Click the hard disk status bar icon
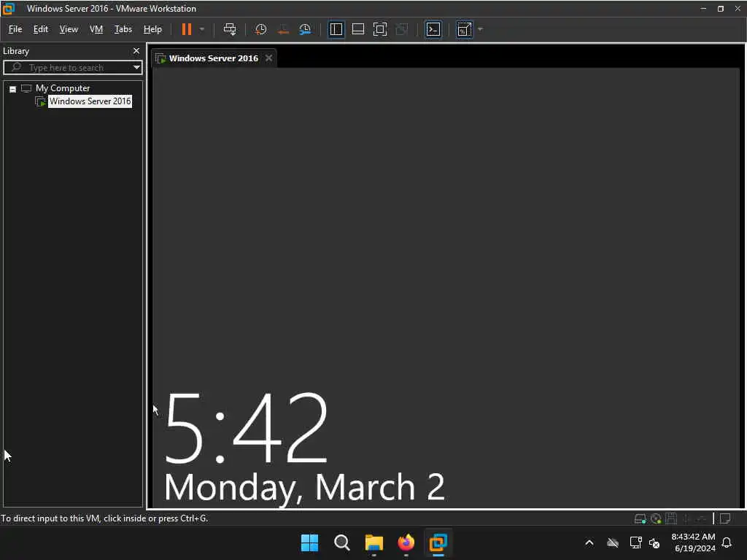This screenshot has width=747, height=560. 640,518
